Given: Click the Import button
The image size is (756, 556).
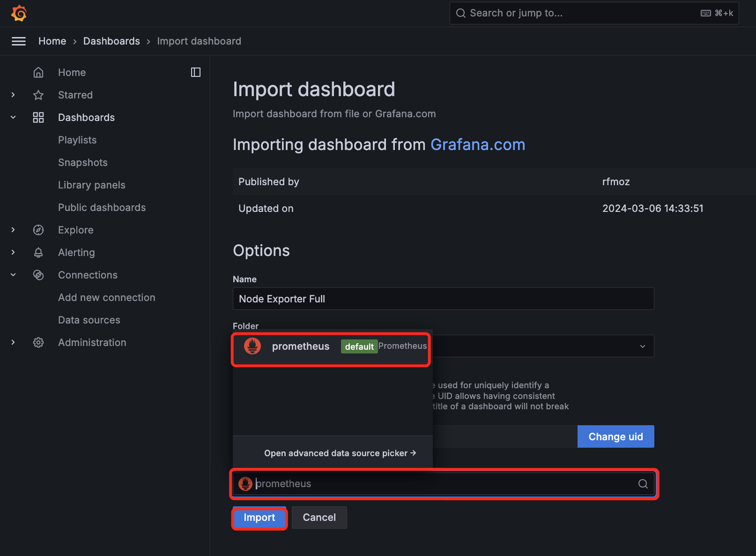Looking at the screenshot, I should [259, 518].
